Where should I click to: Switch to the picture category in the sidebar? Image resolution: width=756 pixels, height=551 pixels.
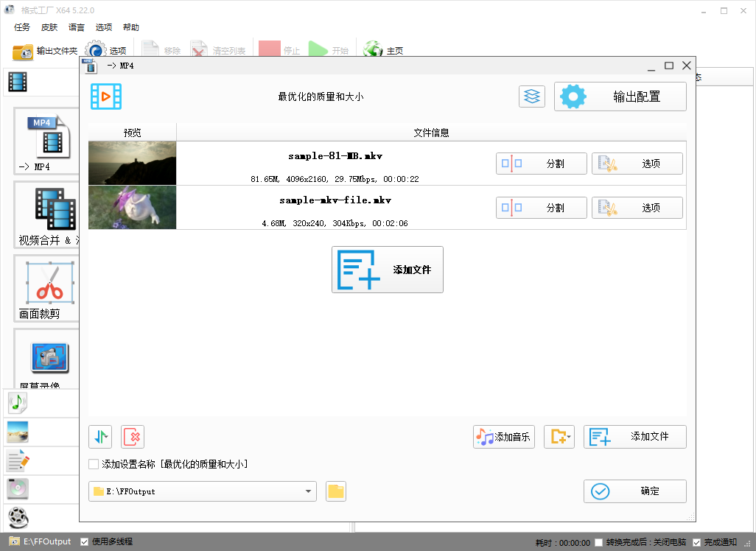click(x=18, y=432)
